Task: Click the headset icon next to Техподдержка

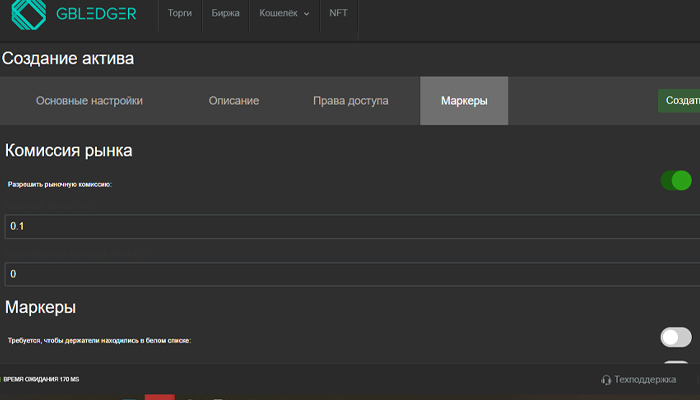Action: [606, 380]
